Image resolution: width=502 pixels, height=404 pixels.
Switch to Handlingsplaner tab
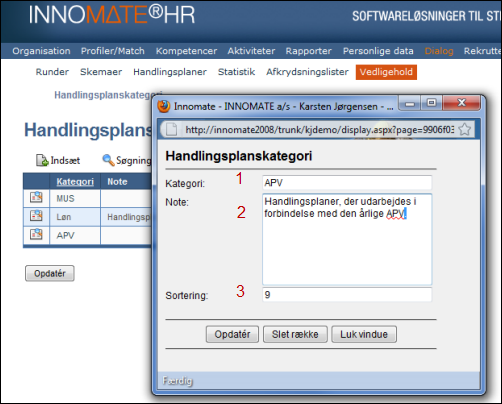(170, 72)
